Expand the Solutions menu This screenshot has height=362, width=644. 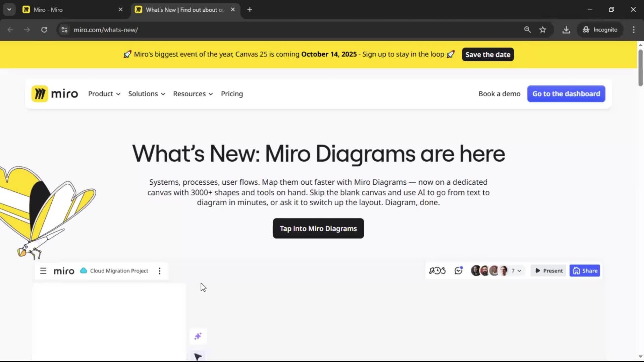(x=147, y=94)
